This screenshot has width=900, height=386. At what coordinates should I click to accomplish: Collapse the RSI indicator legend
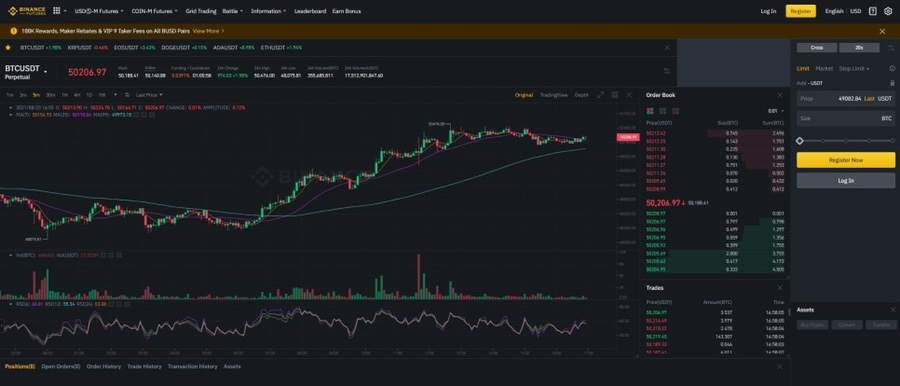click(11, 304)
